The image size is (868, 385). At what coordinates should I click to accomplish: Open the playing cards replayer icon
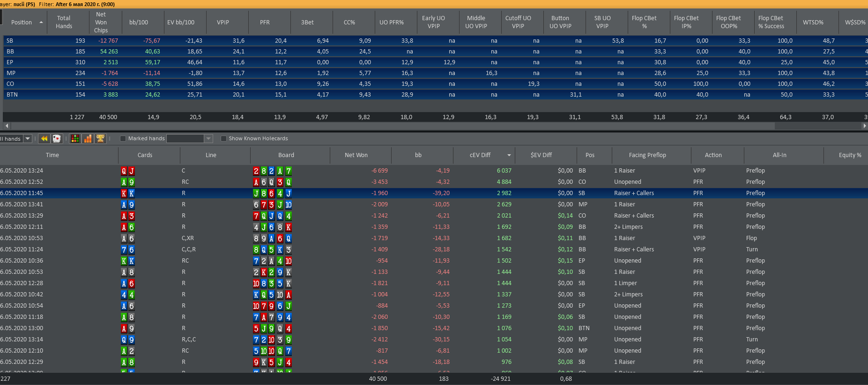coord(57,138)
